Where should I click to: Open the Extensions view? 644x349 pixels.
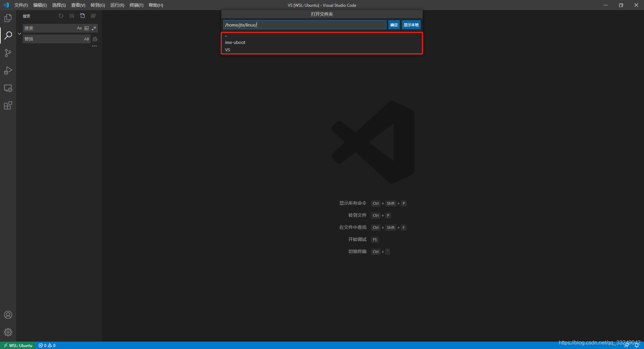[x=8, y=106]
